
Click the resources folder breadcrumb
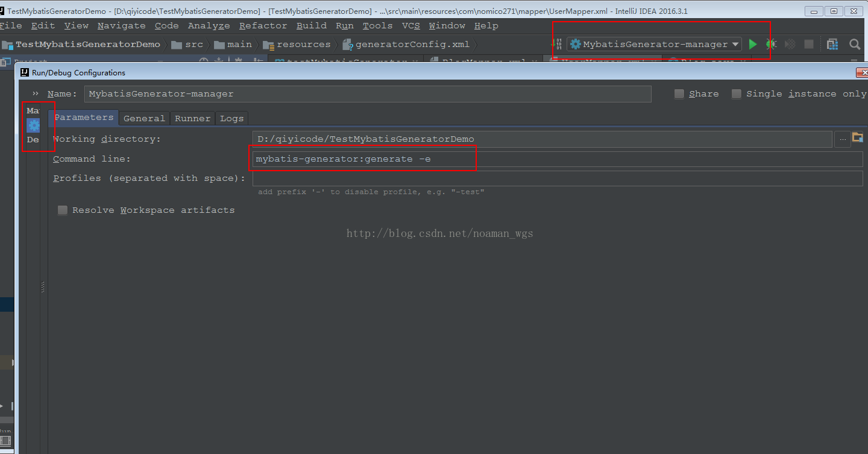click(297, 44)
